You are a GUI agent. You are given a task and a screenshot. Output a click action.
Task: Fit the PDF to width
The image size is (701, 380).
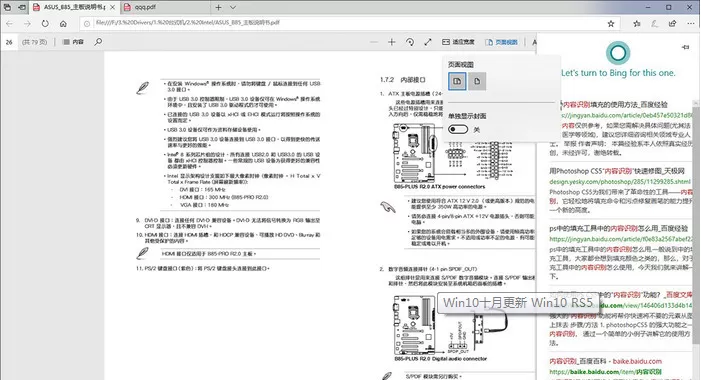(458, 42)
